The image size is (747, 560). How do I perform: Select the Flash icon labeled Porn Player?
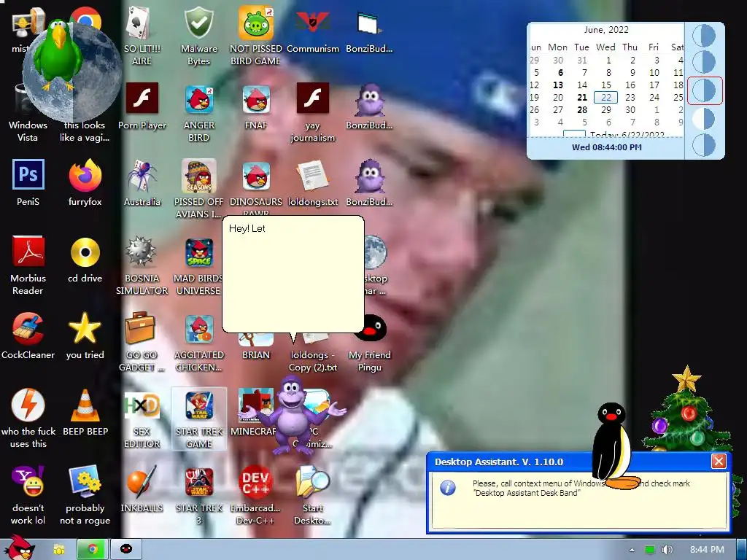click(x=142, y=106)
